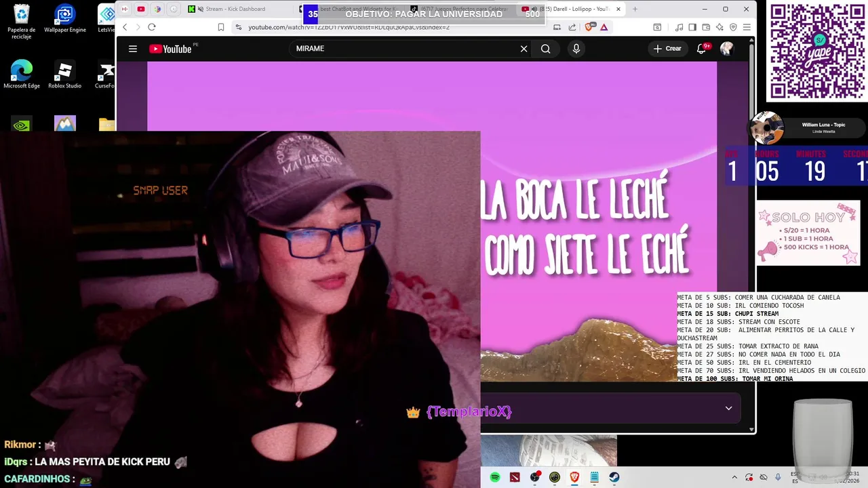Open the browser main menu hamburger
The height and width of the screenshot is (488, 868).
click(747, 27)
